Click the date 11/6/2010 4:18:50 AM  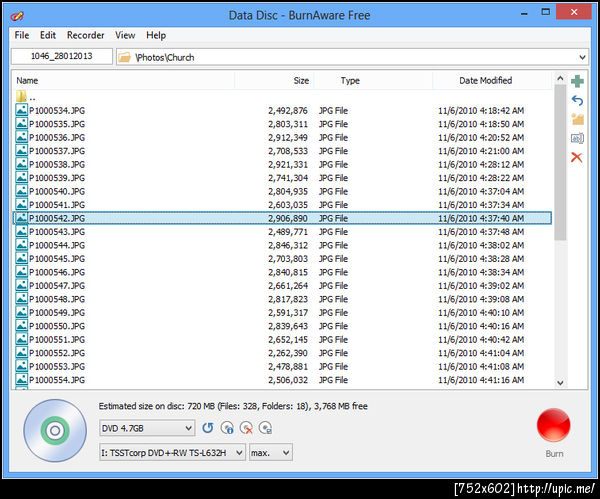click(x=481, y=124)
